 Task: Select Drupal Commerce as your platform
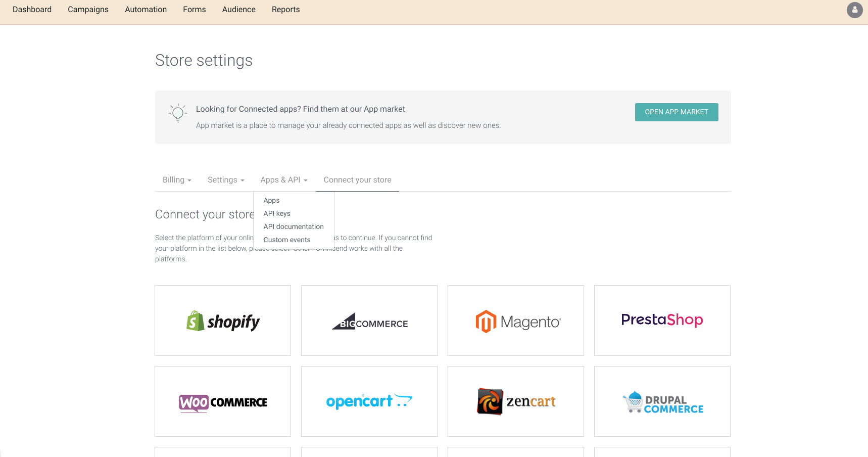pos(662,401)
